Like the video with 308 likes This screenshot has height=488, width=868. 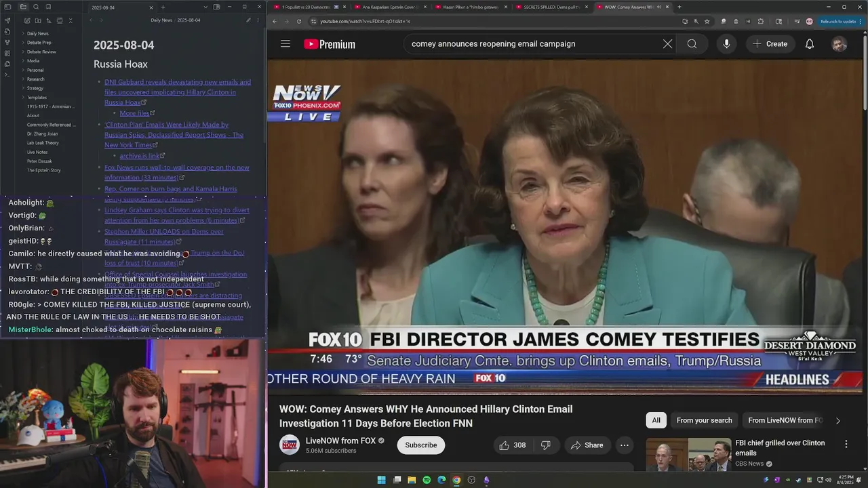(513, 445)
